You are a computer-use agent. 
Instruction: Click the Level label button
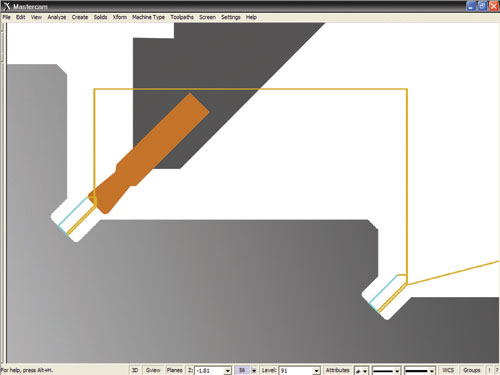(x=269, y=370)
